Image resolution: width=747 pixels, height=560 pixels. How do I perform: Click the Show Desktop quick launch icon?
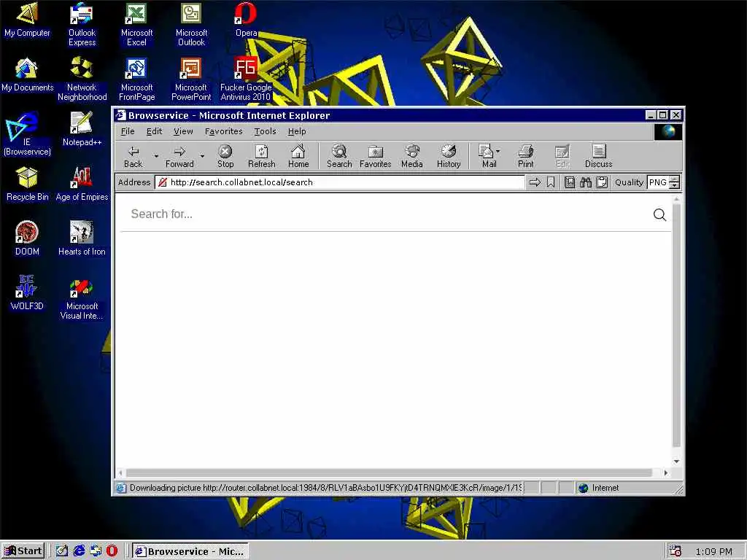coord(62,551)
